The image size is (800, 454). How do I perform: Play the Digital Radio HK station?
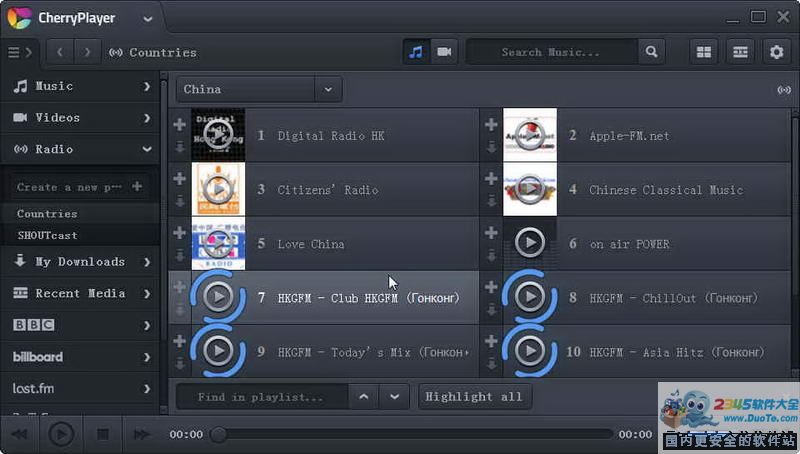(218, 135)
